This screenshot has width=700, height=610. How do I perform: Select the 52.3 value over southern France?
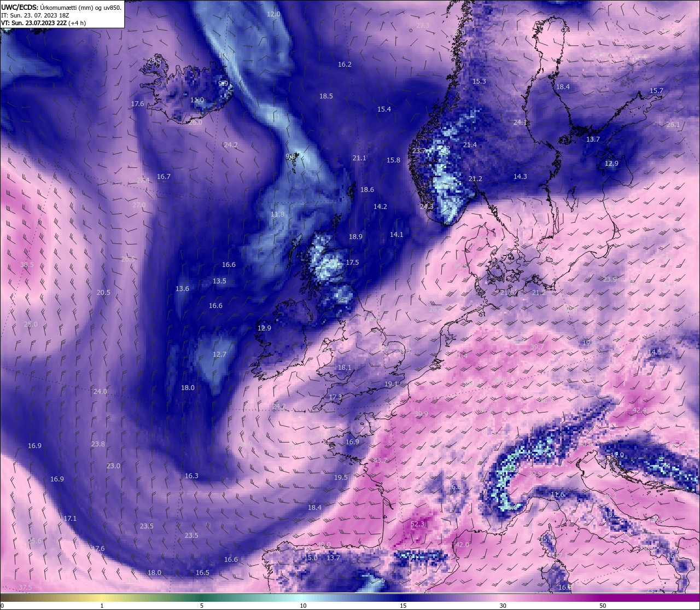417,524
